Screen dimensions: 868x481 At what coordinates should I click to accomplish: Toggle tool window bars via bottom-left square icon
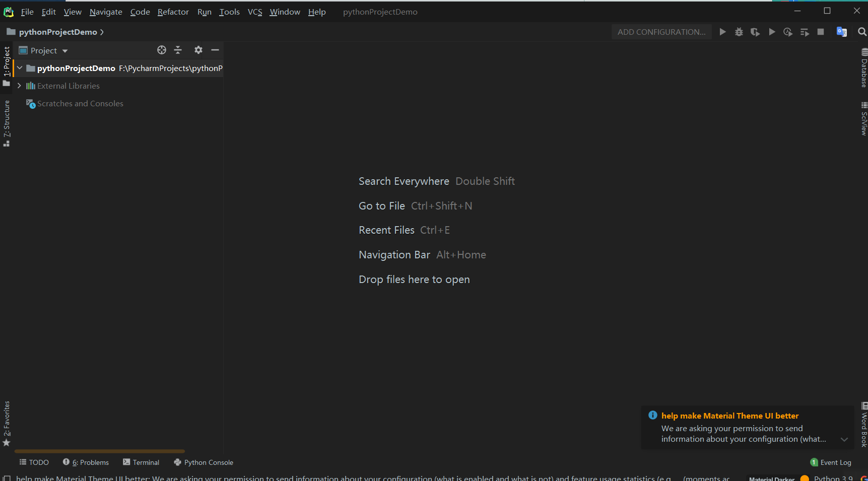[x=7, y=478]
